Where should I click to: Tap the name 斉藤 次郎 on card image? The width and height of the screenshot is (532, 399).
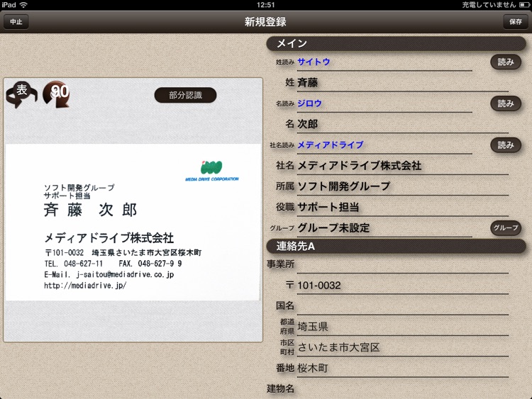tap(90, 210)
